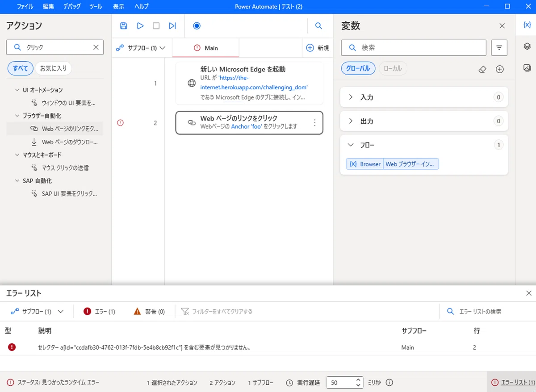Click the error icon beside row 2

120,123
